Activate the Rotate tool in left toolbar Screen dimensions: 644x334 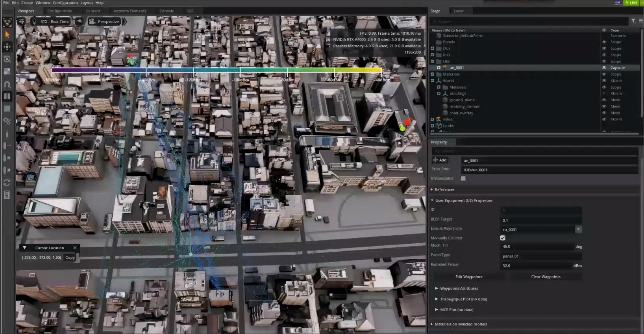tap(7, 59)
